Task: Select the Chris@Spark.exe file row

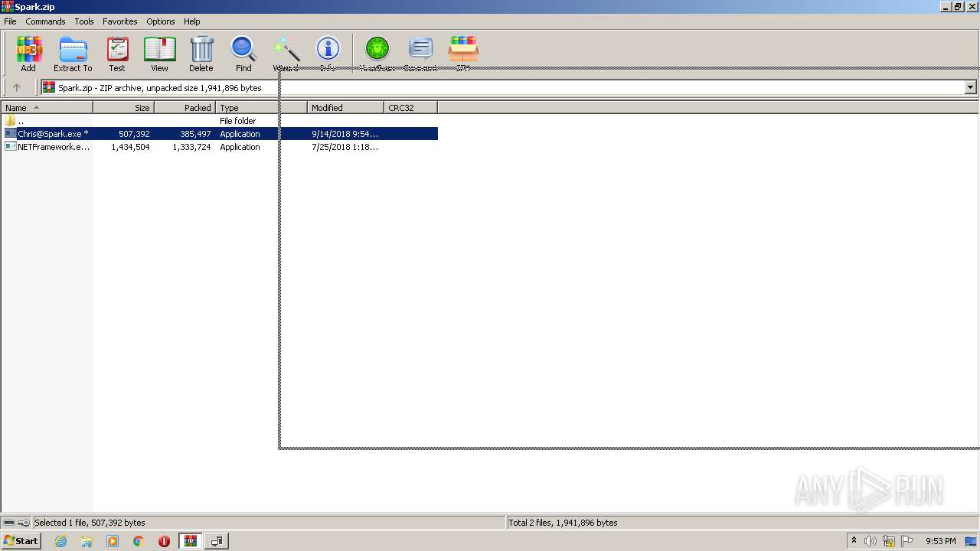Action: pyautogui.click(x=220, y=134)
